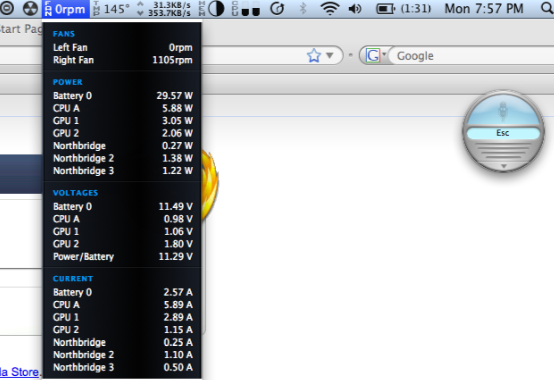Click the circular icon at menu bar start
This screenshot has width=554, height=380.
coord(6,9)
